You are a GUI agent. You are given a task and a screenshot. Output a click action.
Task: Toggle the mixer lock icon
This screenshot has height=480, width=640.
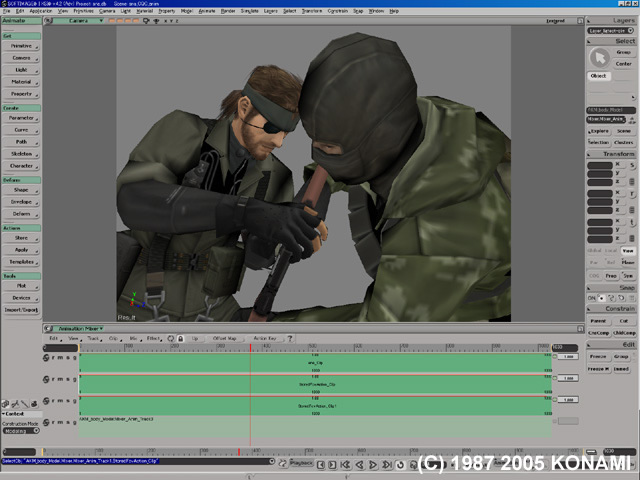tap(180, 338)
